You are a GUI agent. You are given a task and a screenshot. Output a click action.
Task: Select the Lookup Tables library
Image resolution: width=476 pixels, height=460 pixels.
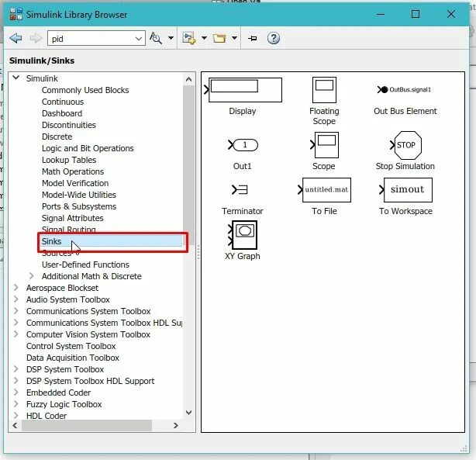(69, 160)
